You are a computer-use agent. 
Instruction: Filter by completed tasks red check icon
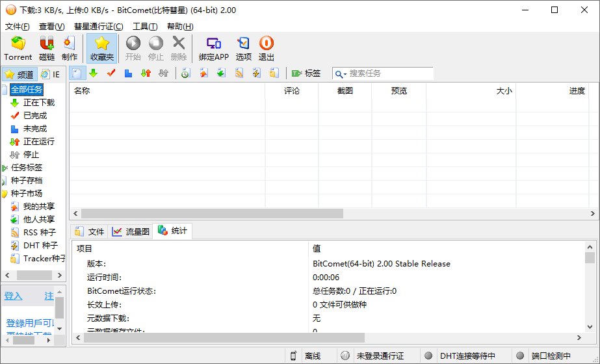tap(111, 73)
